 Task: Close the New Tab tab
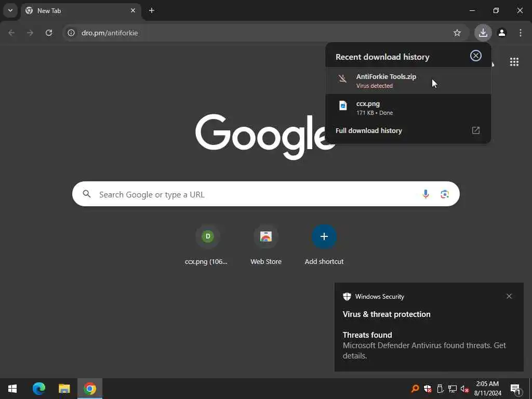[x=133, y=10]
